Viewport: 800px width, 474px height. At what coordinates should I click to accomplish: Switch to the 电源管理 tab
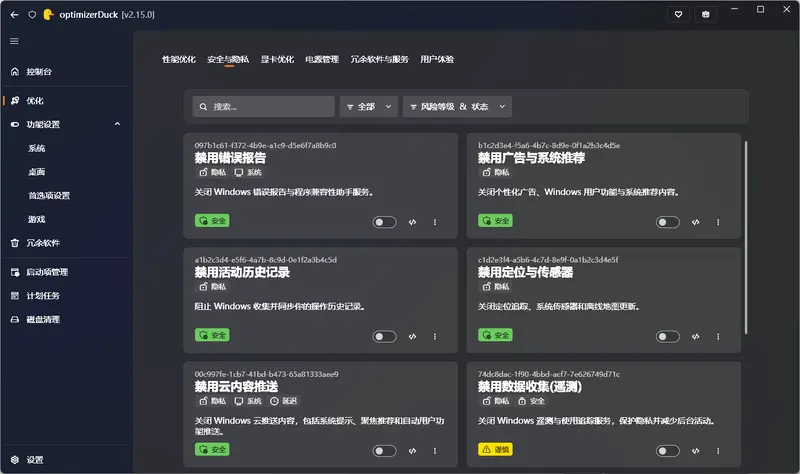tap(322, 59)
